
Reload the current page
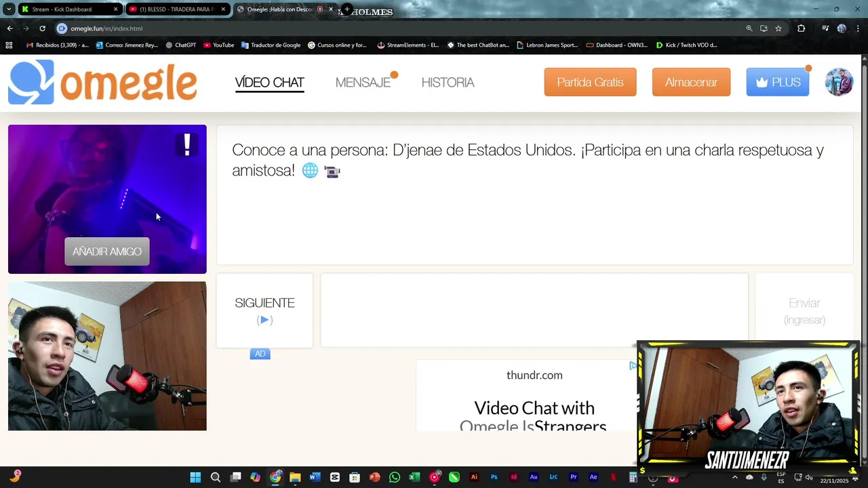[x=42, y=28]
